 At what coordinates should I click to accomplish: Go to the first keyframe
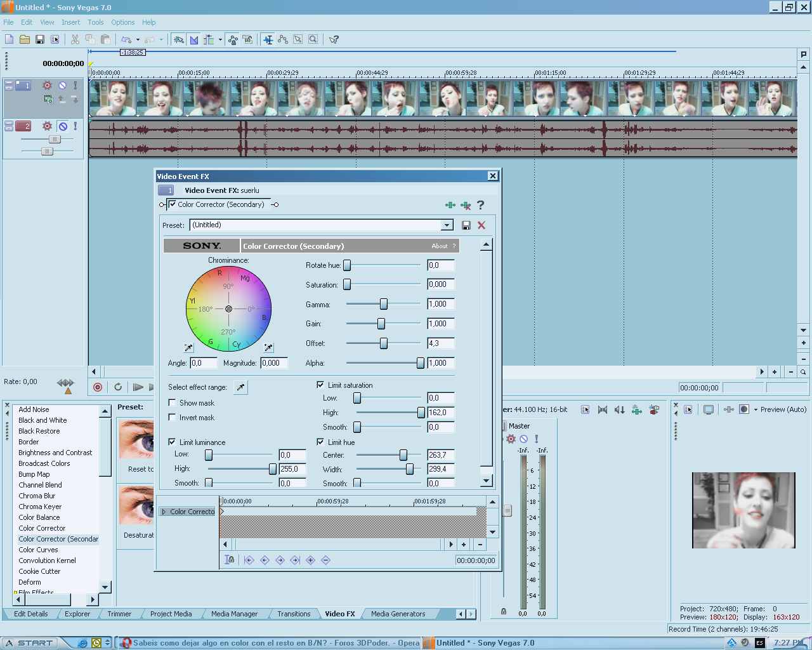coord(249,560)
